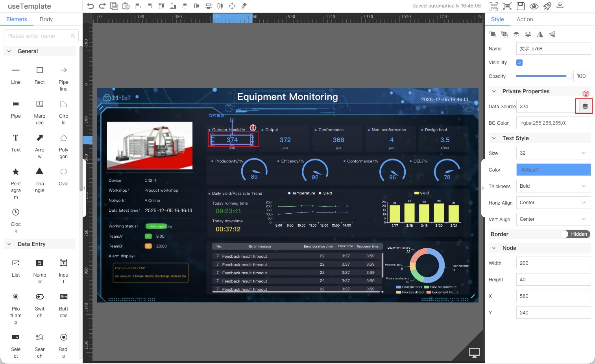This screenshot has width=595, height=364.
Task: Switch to the Action tab
Action: pos(525,19)
